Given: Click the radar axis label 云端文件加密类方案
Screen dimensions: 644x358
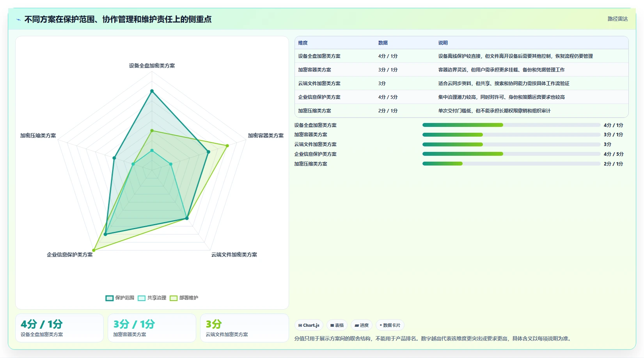Looking at the screenshot, I should click(x=234, y=255).
